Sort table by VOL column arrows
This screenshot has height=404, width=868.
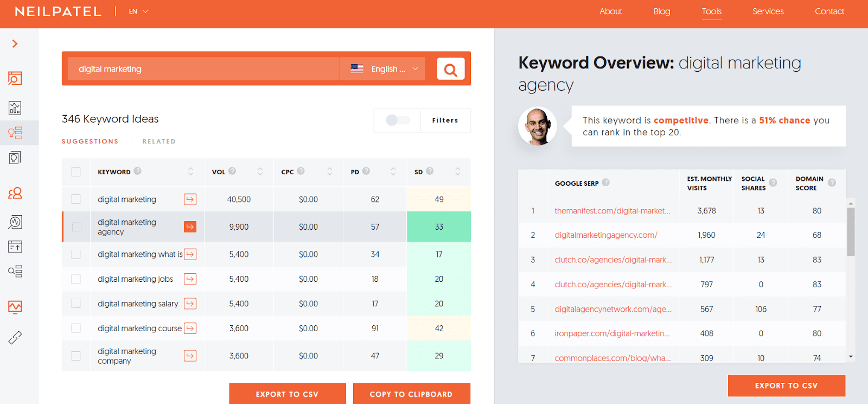point(260,172)
